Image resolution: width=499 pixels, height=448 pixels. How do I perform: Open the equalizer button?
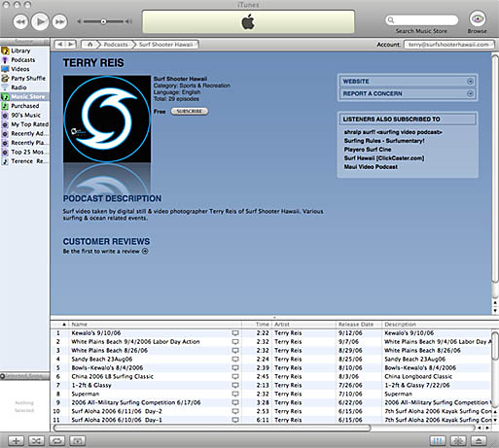[438, 440]
